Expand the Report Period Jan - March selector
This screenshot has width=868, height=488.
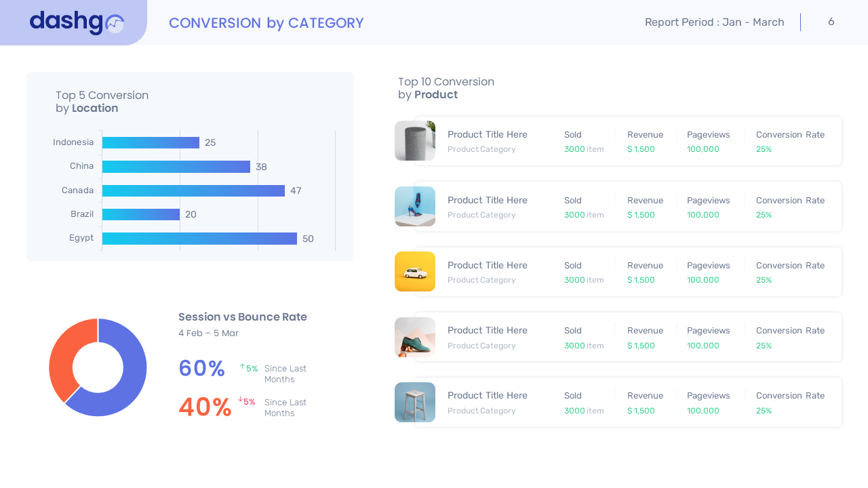(x=714, y=22)
